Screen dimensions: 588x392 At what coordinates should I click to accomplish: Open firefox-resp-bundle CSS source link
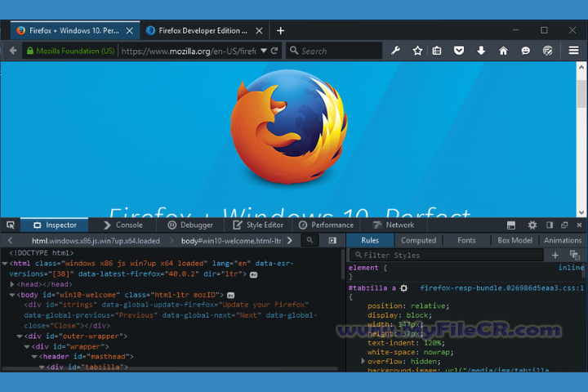(501, 288)
